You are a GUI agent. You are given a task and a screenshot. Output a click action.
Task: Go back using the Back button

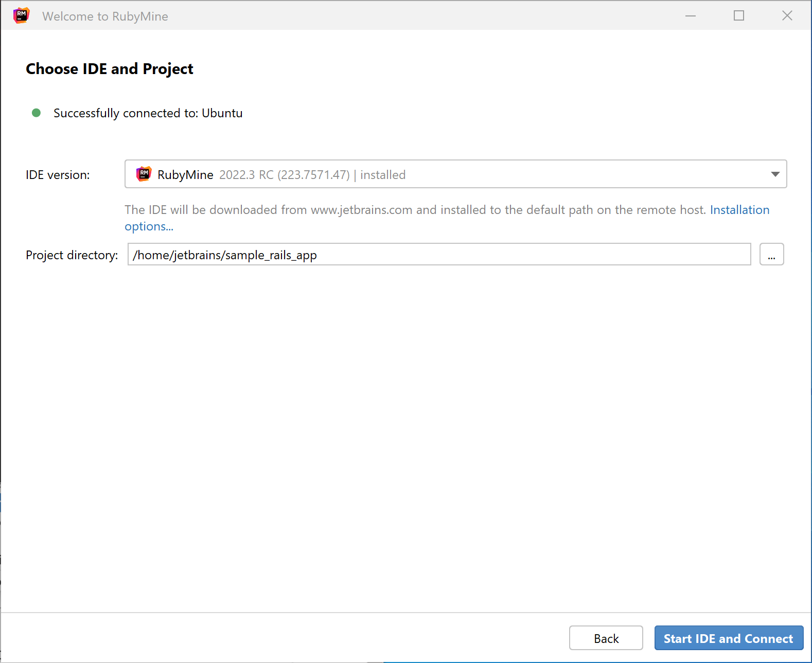[606, 638]
